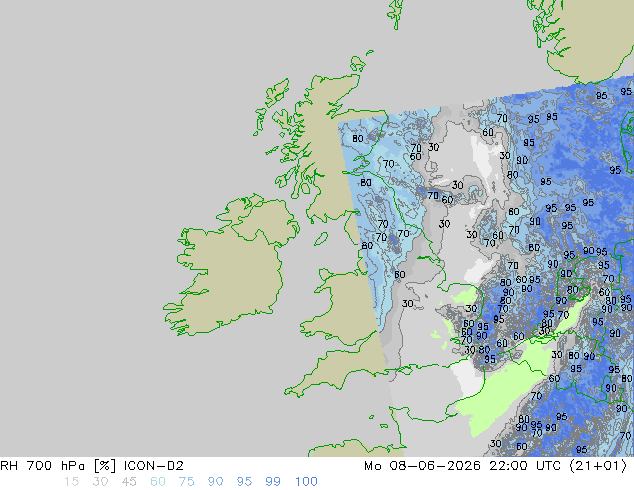Select the 99 value in the colour legend

(273, 482)
